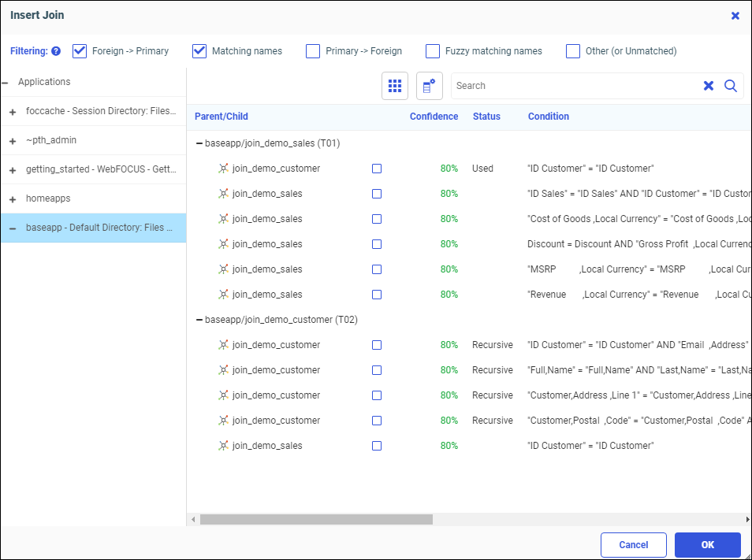Tick the checkbox for the Used join_demo_customer row
The image size is (752, 560).
click(x=377, y=169)
